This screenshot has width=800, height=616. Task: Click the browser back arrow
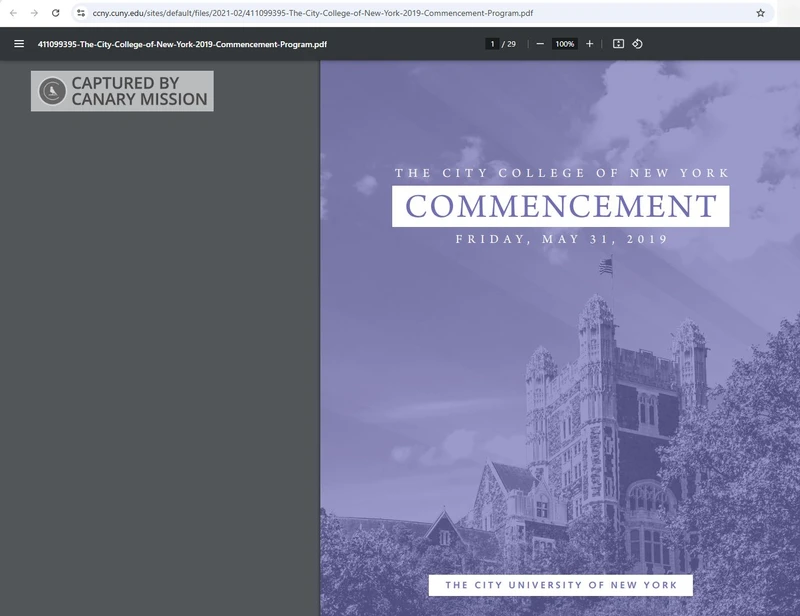click(13, 13)
